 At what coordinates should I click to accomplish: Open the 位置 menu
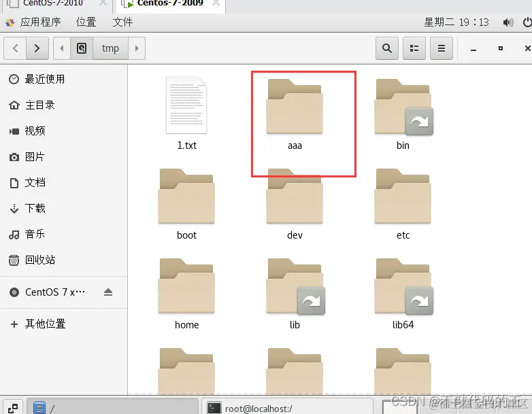point(86,22)
